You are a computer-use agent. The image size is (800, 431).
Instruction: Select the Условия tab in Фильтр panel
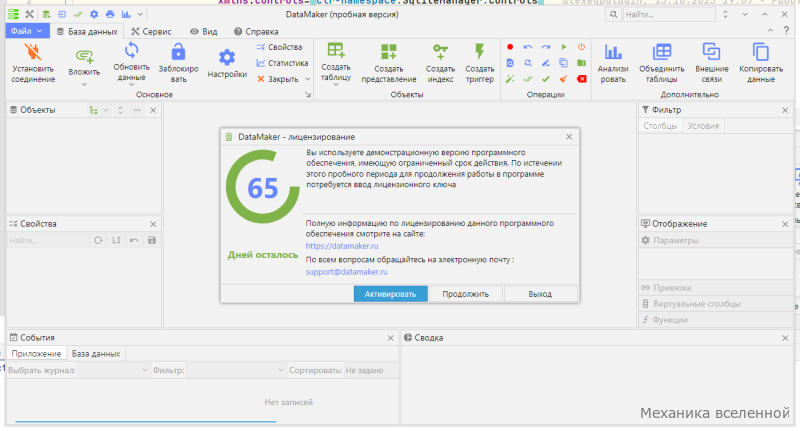703,126
